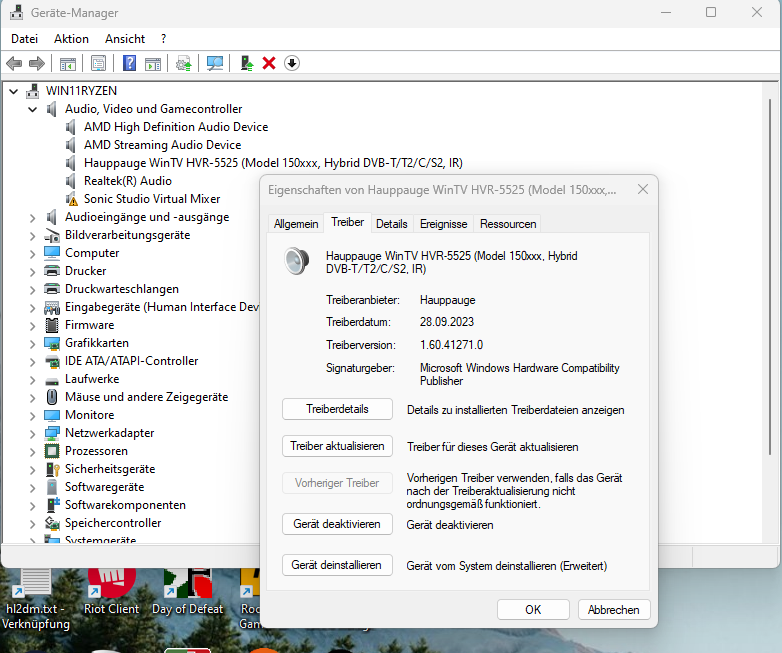Collapse Audio, Video und Gamecontroller category
This screenshot has height=653, width=782.
33,109
